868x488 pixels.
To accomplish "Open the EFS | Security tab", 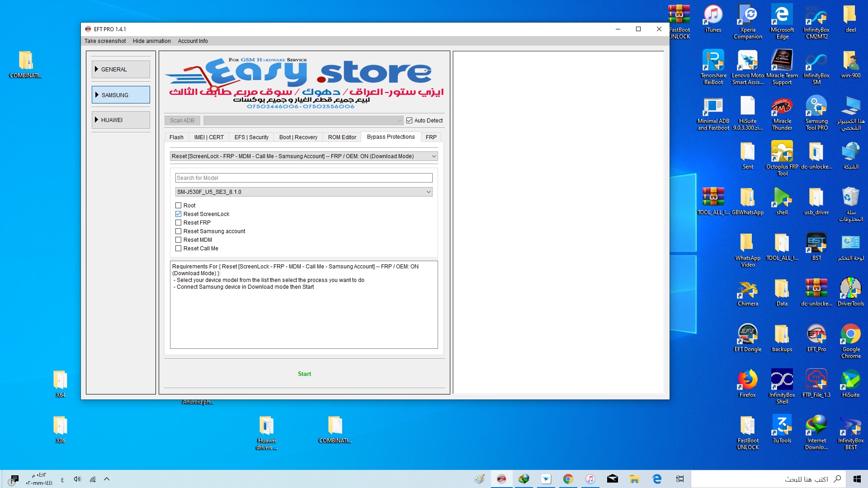I will click(251, 137).
